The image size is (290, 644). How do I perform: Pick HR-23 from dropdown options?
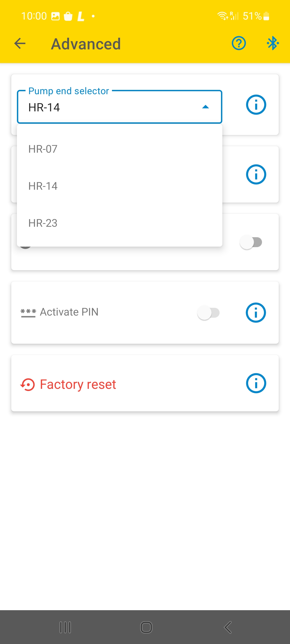pos(119,223)
